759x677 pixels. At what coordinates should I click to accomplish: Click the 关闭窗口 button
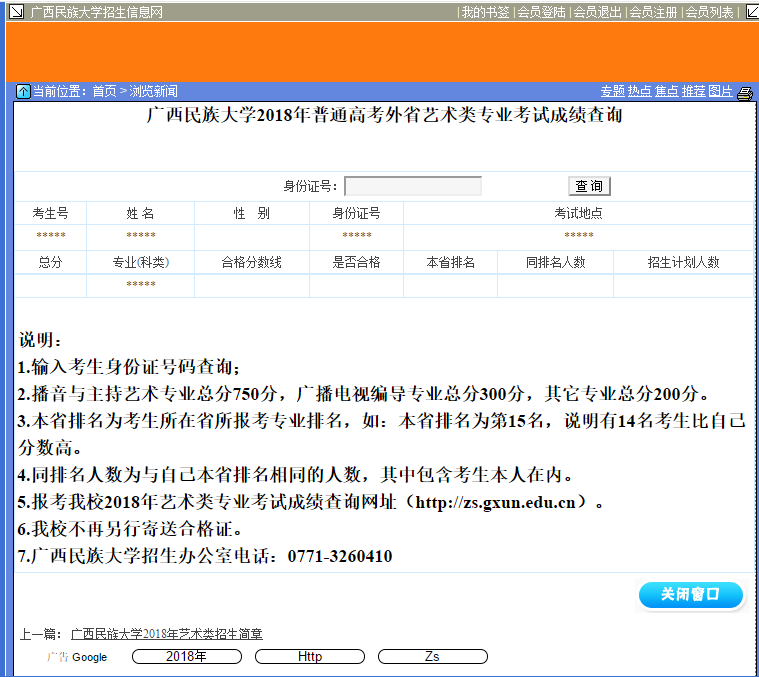pyautogui.click(x=691, y=595)
